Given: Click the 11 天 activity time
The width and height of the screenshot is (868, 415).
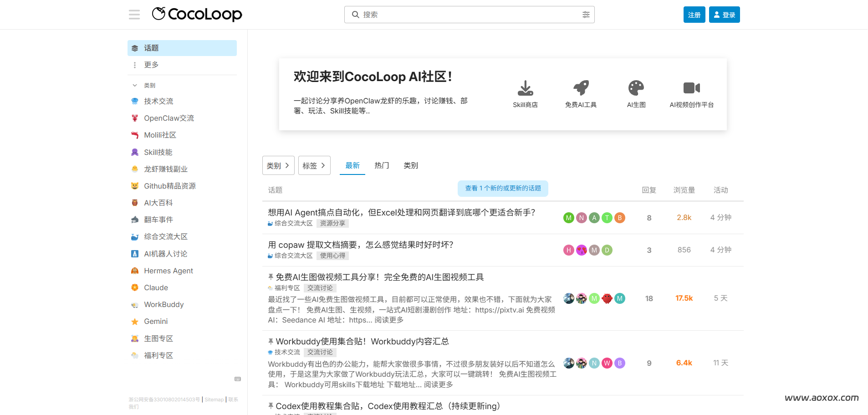Looking at the screenshot, I should click(720, 363).
